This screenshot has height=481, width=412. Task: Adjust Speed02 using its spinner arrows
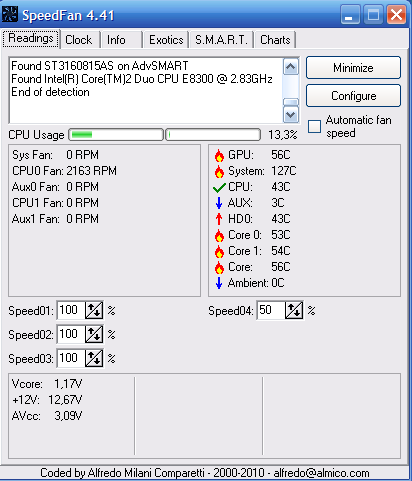point(94,334)
